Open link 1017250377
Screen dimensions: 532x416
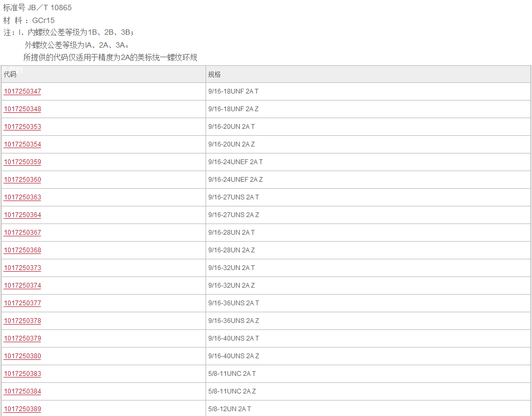pyautogui.click(x=22, y=303)
